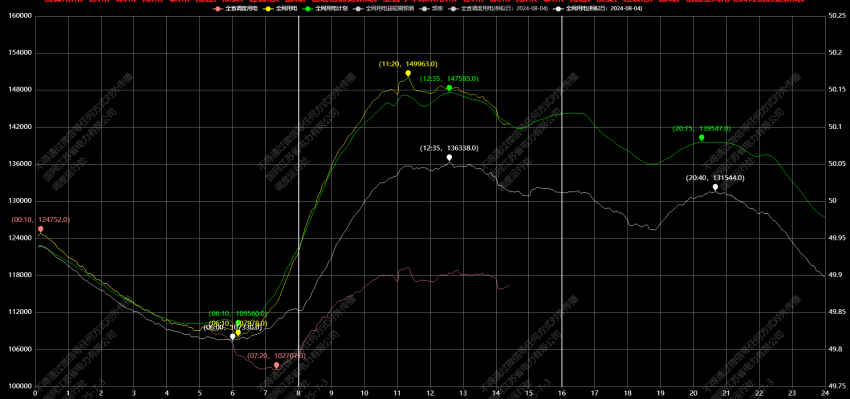Screen dimensions: 850x399
Task: Click the pink minimum point at 07:20
Action: (276, 365)
